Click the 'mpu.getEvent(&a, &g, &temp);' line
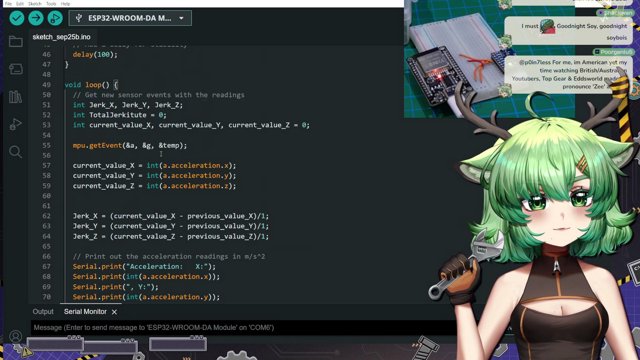 pos(130,145)
